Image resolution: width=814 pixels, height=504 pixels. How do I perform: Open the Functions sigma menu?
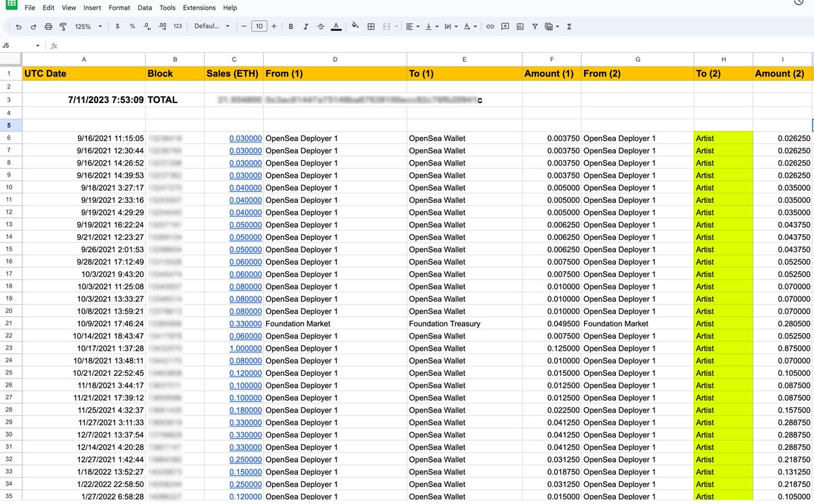click(x=568, y=26)
